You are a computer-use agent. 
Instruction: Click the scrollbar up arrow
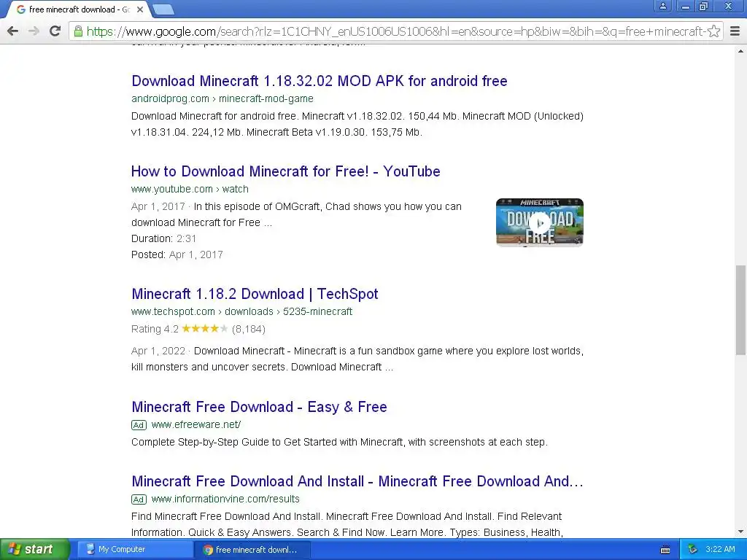(x=740, y=51)
